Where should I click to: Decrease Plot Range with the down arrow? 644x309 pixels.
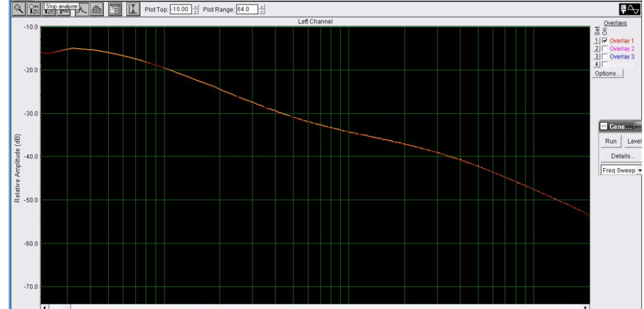(261, 12)
